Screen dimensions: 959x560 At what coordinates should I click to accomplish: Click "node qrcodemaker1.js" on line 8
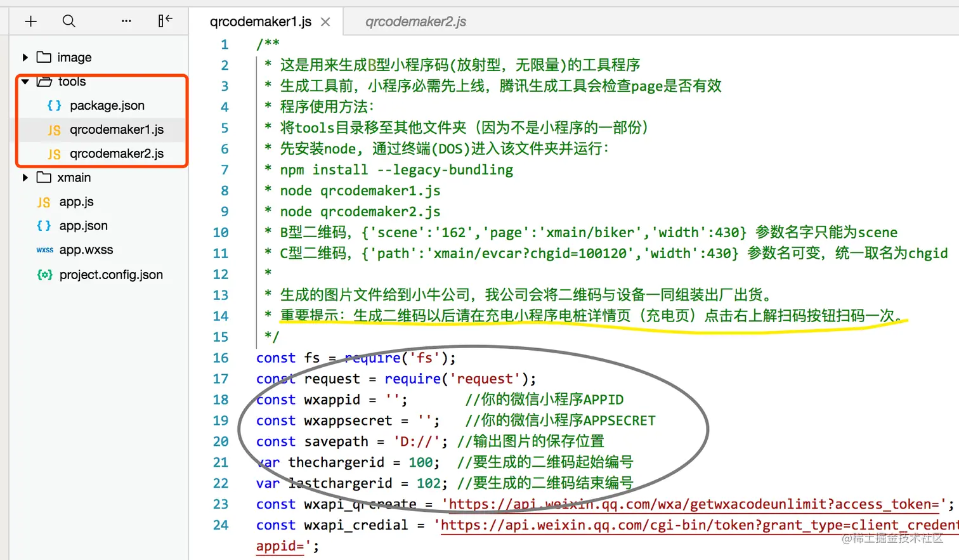[360, 191]
